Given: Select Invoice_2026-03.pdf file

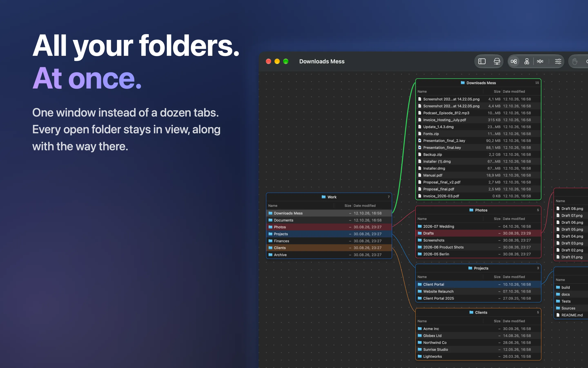Looking at the screenshot, I should point(478,196).
